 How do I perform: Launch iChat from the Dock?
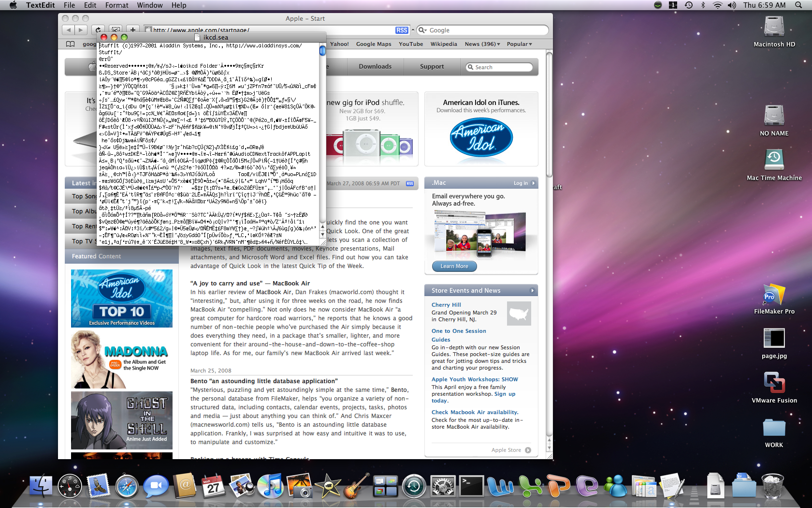(x=156, y=486)
